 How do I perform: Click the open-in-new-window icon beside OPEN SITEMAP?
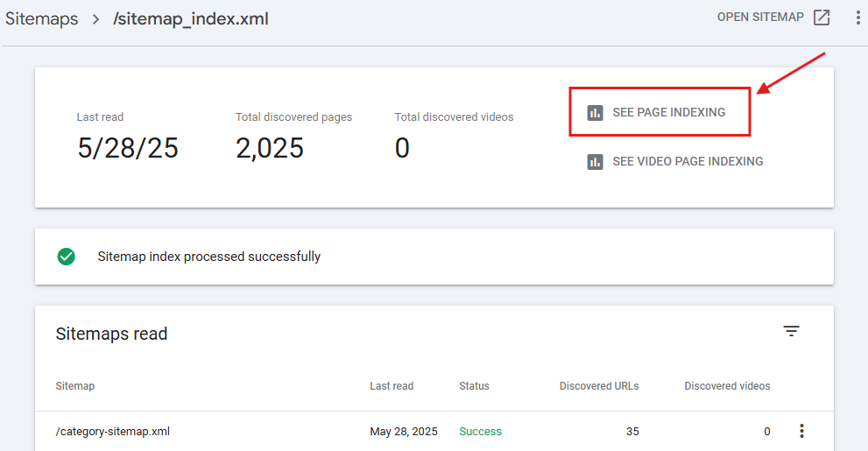[821, 18]
